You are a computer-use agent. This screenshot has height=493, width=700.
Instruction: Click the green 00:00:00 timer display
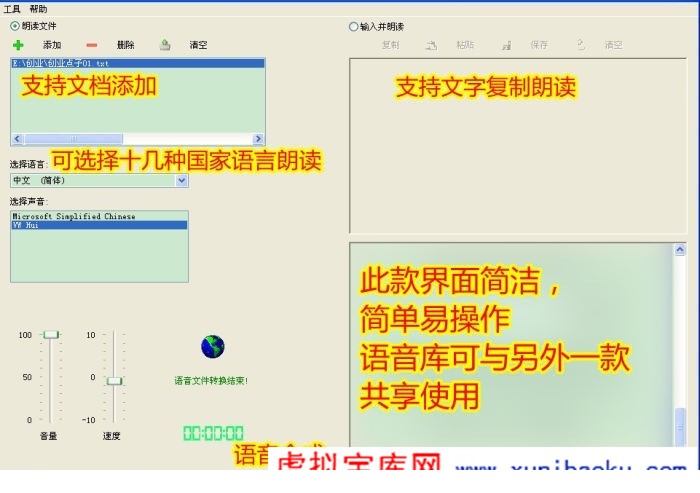213,433
